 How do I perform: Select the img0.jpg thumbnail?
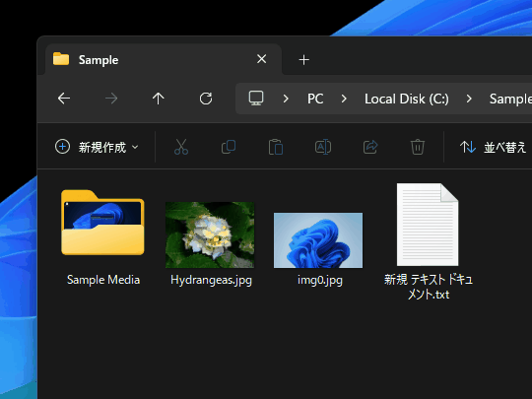point(318,240)
